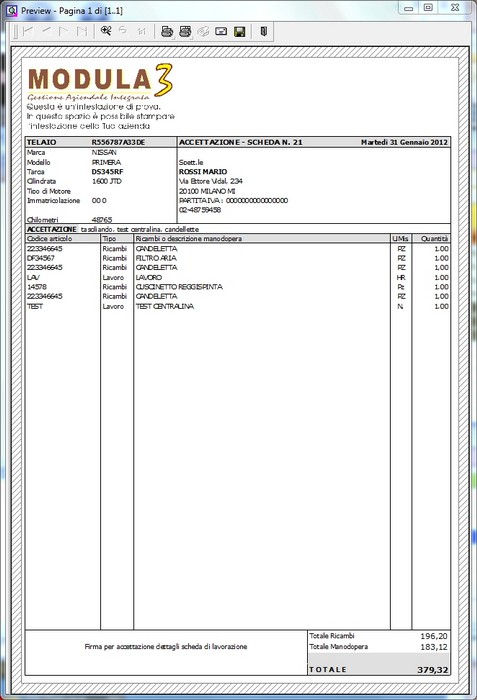Click the CUSCINETTO REGGISPINTA description
The height and width of the screenshot is (700, 477).
point(179,287)
